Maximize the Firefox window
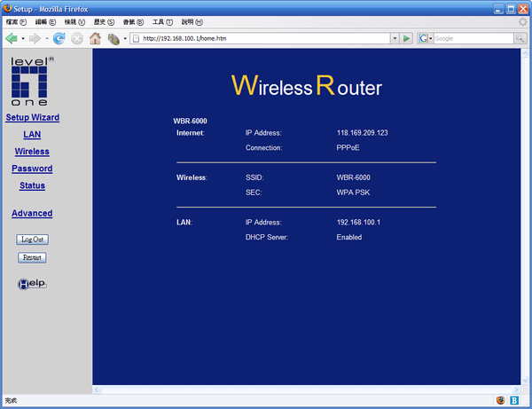Screen dimensions: 532x409 (x=511, y=9)
